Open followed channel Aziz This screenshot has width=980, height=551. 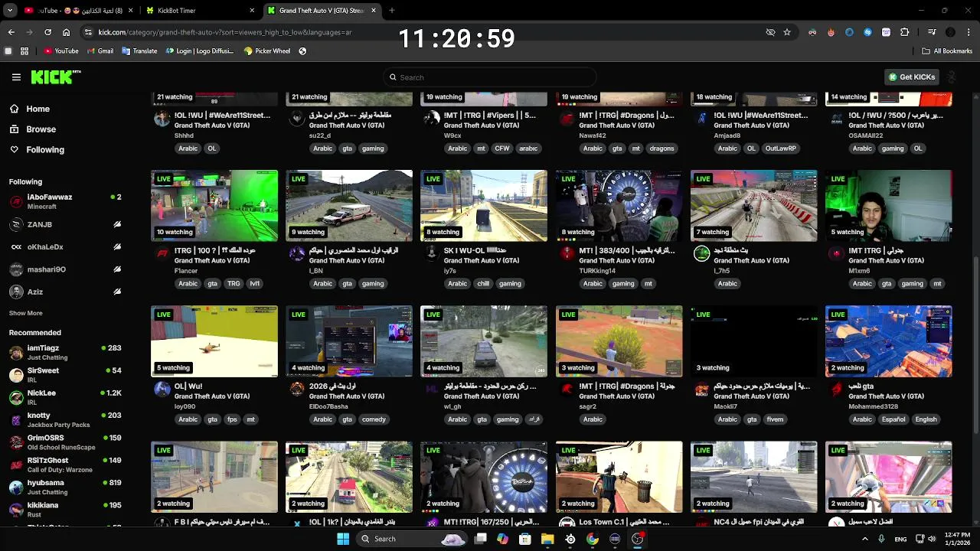(x=64, y=292)
